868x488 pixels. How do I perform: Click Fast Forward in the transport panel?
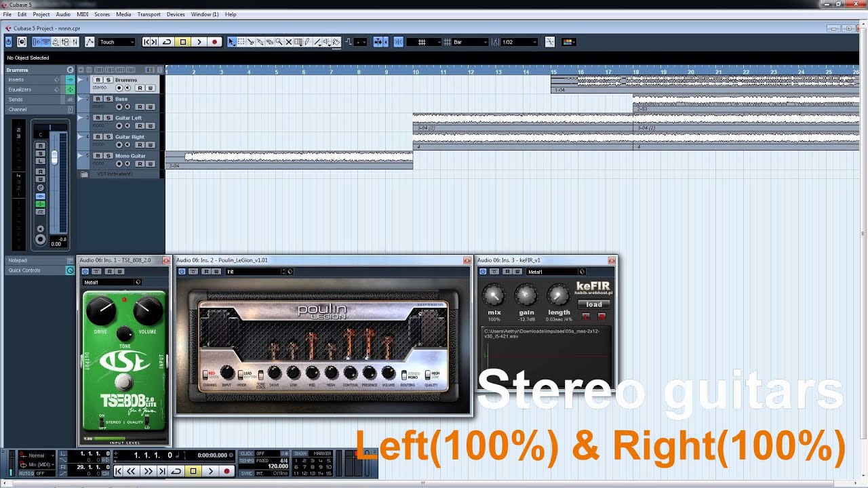tap(149, 471)
